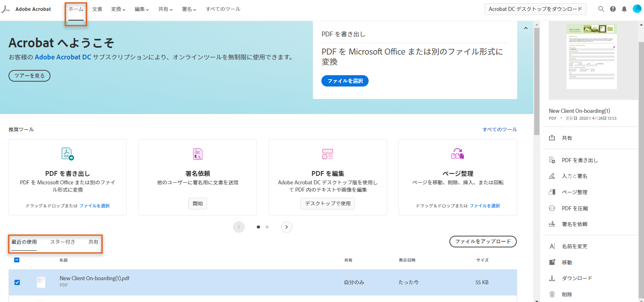
Task: Click the 移動 move icon
Action: point(552,262)
